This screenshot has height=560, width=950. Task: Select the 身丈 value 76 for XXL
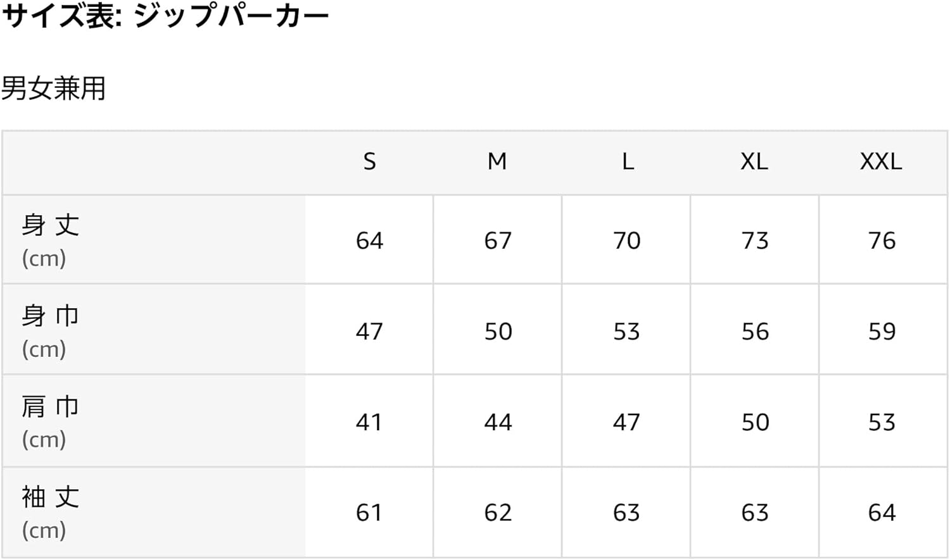coord(882,240)
